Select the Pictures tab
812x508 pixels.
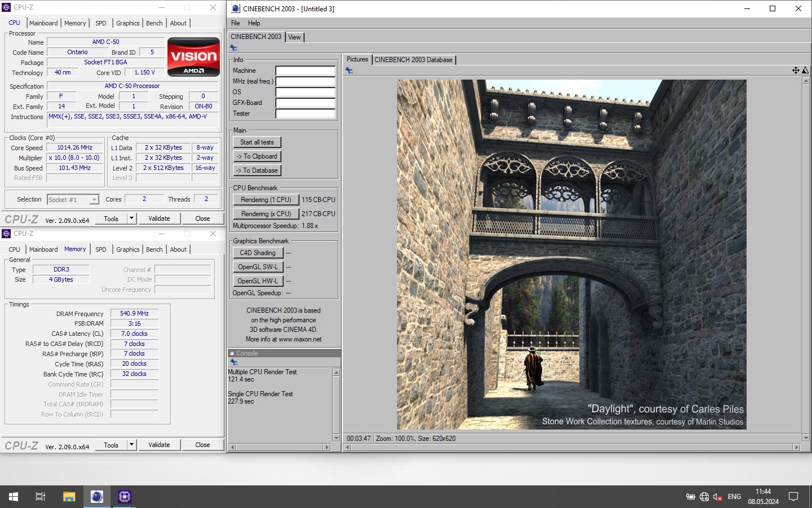(357, 59)
